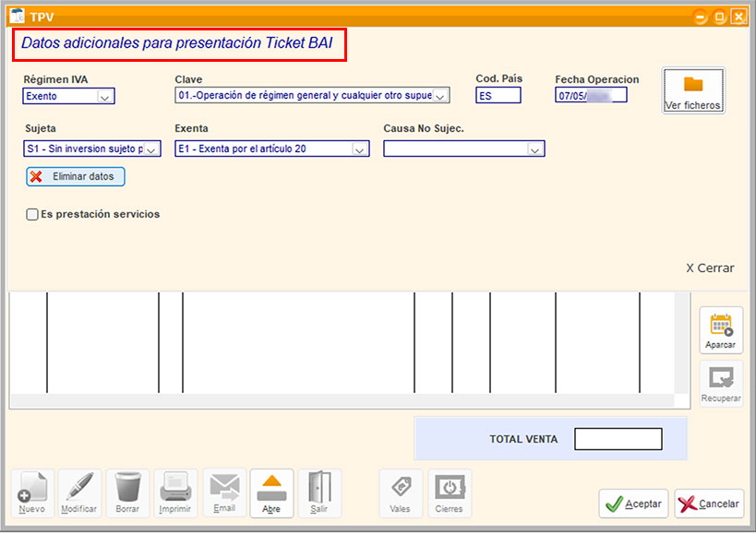Viewport: 756px width, 534px height.
Task: Confirm with the Aceptar button
Action: click(633, 504)
